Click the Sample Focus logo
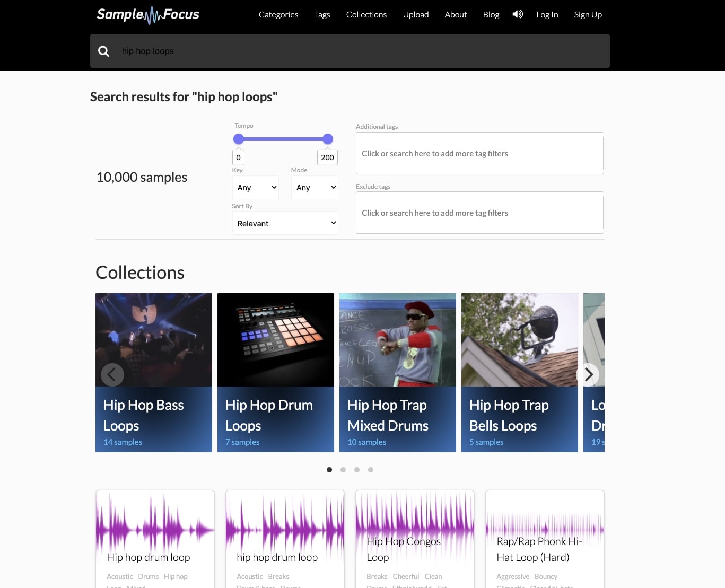Viewport: 725px width, 588px height. tap(148, 15)
